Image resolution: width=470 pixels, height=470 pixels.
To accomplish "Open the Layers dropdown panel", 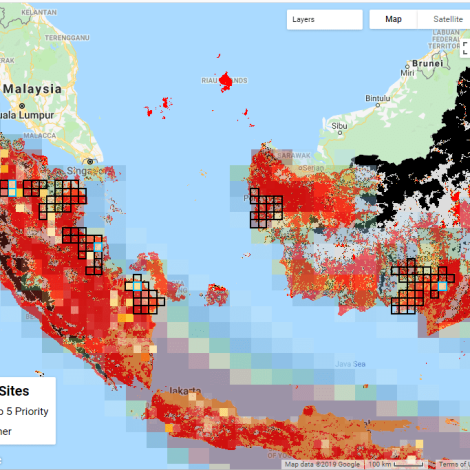I will pyautogui.click(x=324, y=20).
